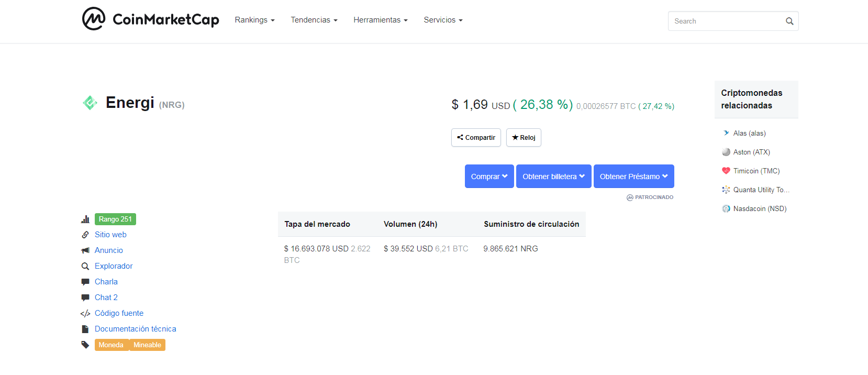Open the Chat 2 link
The width and height of the screenshot is (868, 375).
tap(106, 297)
